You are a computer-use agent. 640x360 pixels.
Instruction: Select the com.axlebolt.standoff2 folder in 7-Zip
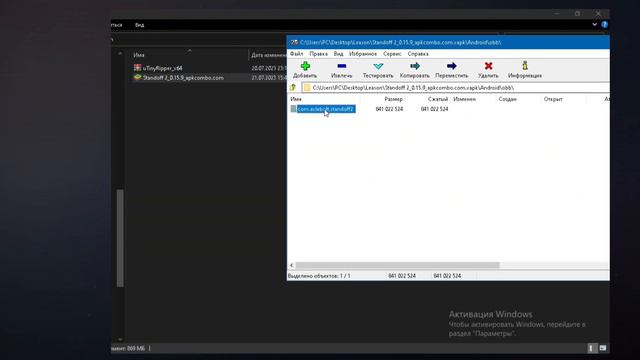click(x=325, y=109)
